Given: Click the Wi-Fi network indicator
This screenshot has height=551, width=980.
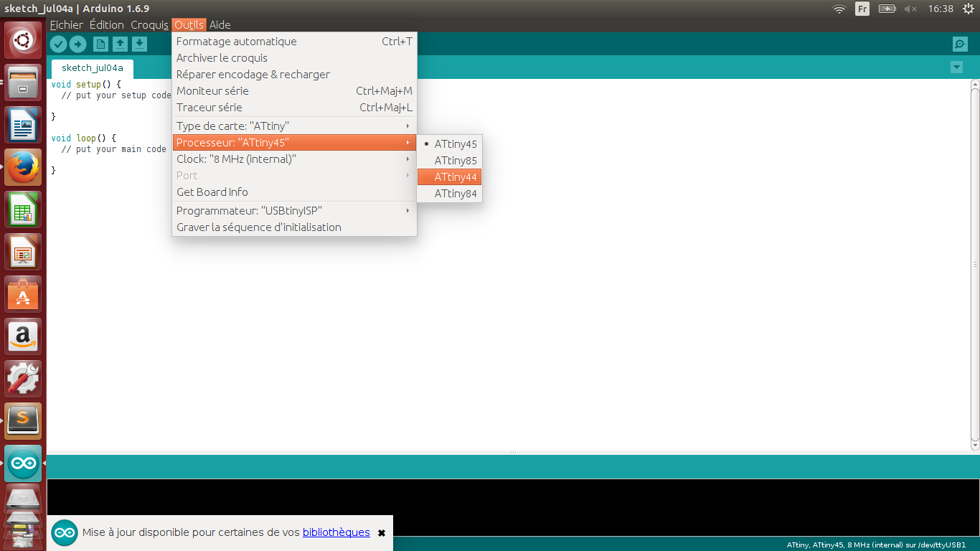Looking at the screenshot, I should click(839, 9).
